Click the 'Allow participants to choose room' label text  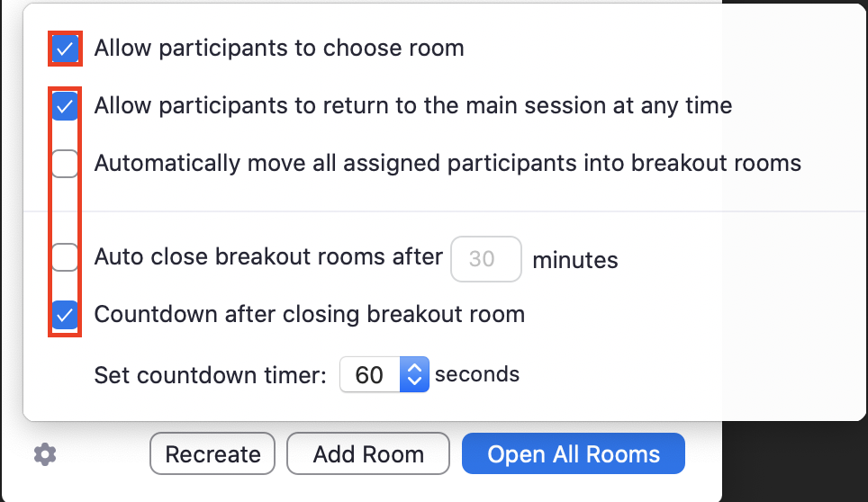[279, 49]
